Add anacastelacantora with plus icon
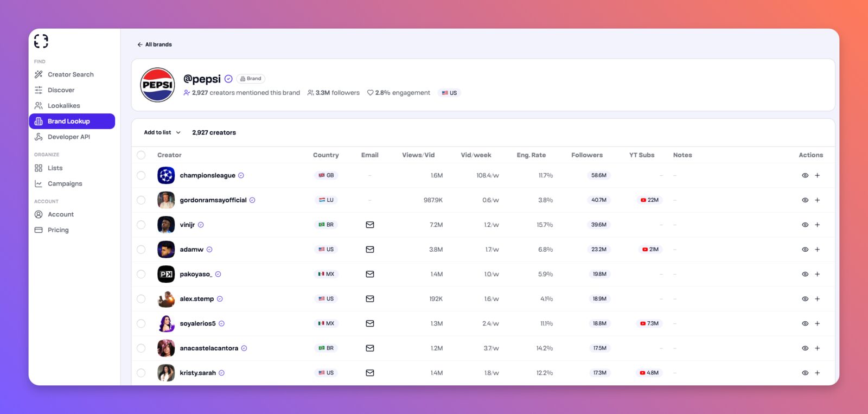Image resolution: width=868 pixels, height=414 pixels. [x=818, y=348]
